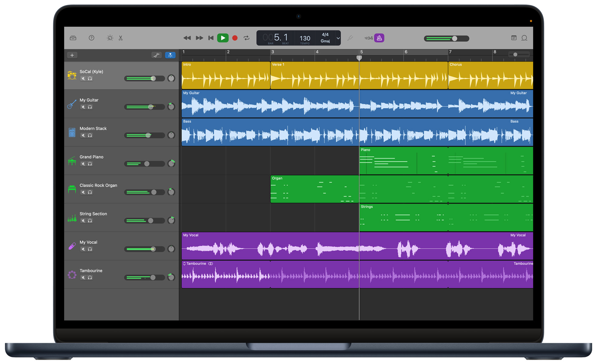Solo the String Section track

[x=90, y=221]
